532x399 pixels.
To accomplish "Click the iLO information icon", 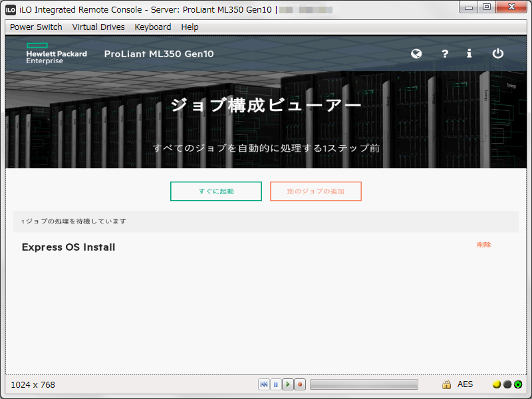I will [x=469, y=54].
